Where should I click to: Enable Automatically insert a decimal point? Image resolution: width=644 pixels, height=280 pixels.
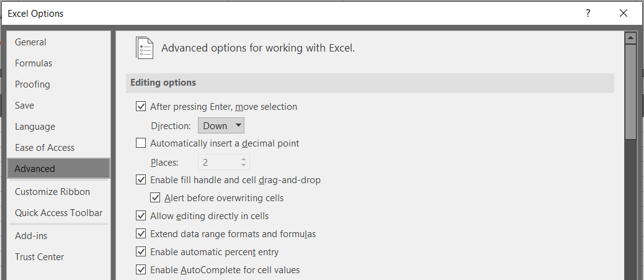click(x=141, y=143)
